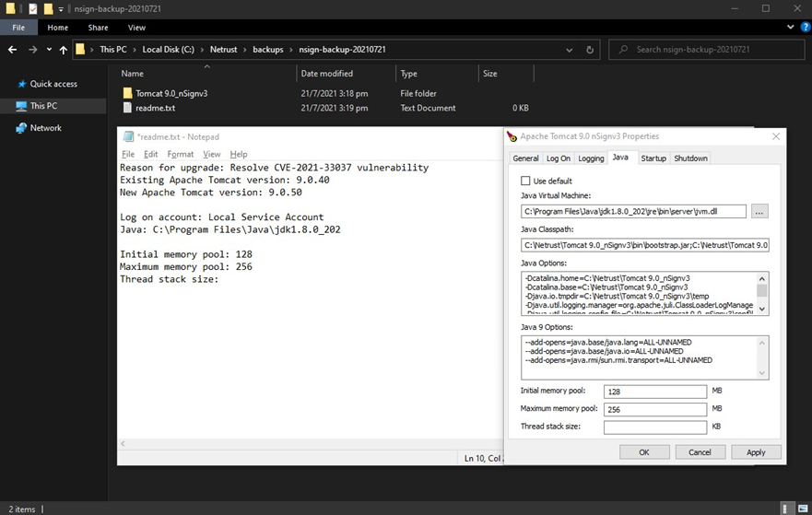This screenshot has height=515, width=812.
Task: Click OK in Tomcat Properties
Action: click(644, 452)
